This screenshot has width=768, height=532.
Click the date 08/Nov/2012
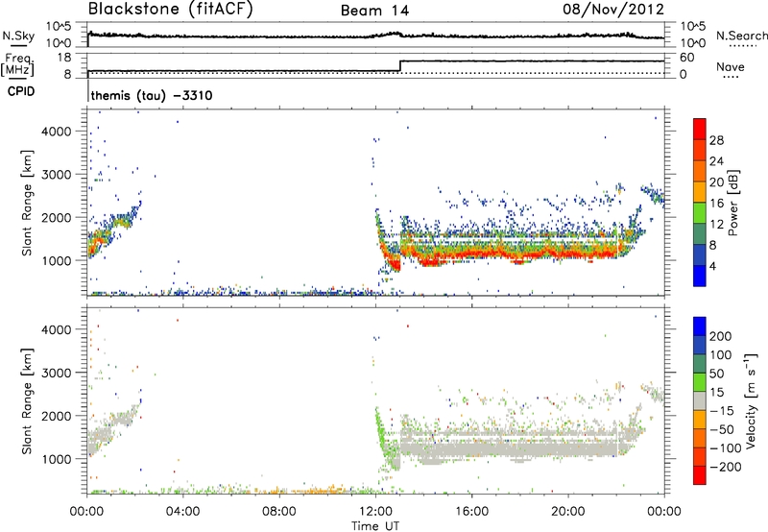coord(613,9)
